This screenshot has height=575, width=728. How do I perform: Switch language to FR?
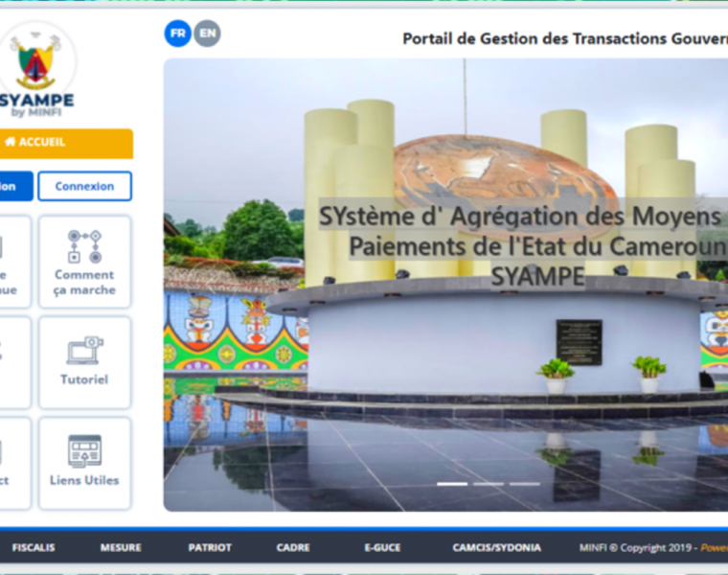tap(178, 34)
